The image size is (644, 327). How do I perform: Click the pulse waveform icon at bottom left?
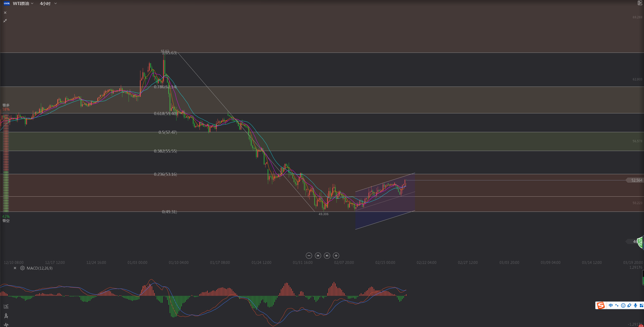pos(6,325)
